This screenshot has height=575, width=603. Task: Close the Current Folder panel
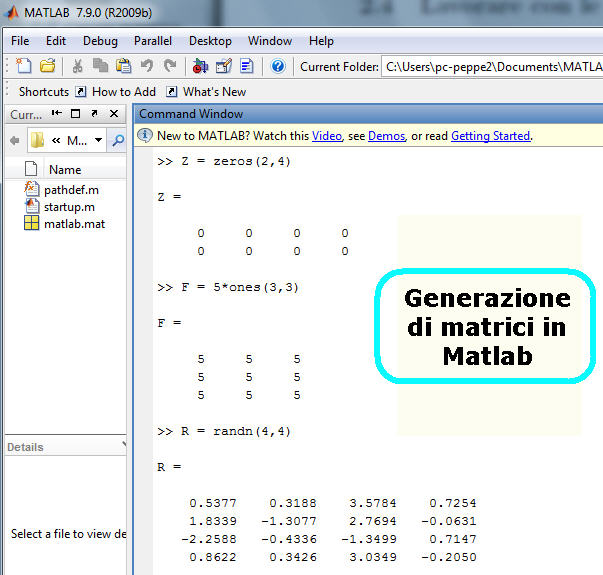114,113
